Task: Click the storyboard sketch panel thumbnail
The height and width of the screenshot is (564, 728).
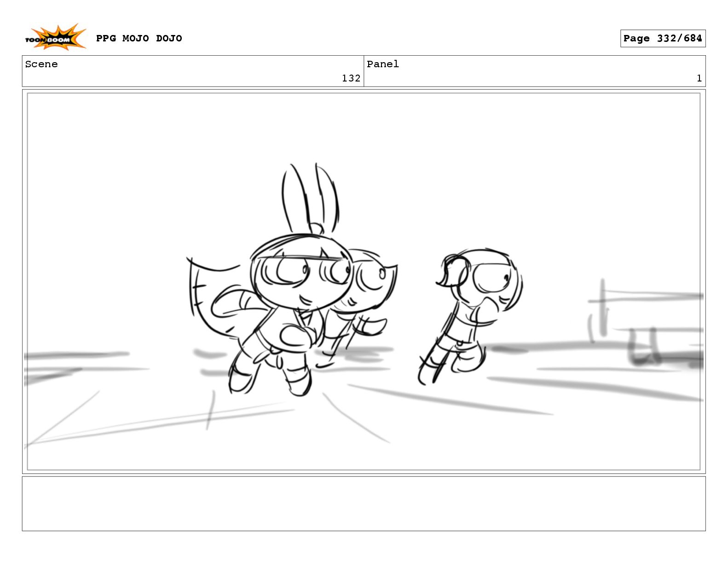Action: [x=364, y=281]
